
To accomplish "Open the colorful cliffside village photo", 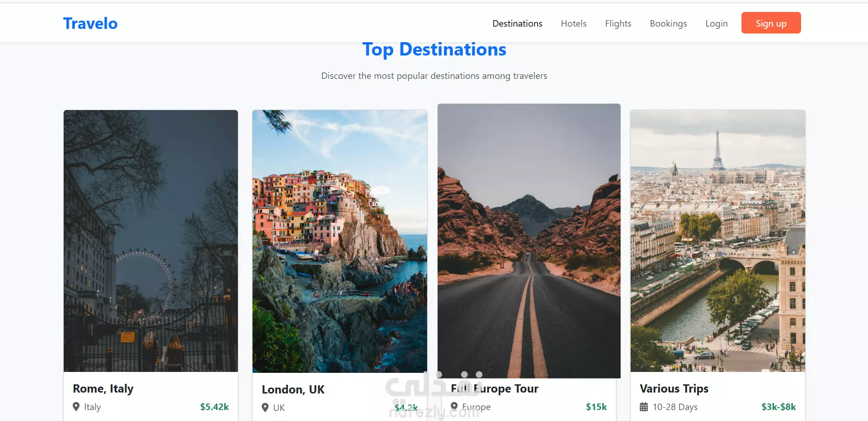I will tap(340, 241).
